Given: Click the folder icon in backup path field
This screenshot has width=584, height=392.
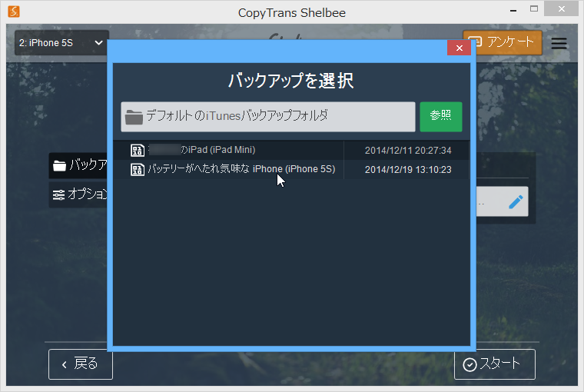Looking at the screenshot, I should point(134,117).
